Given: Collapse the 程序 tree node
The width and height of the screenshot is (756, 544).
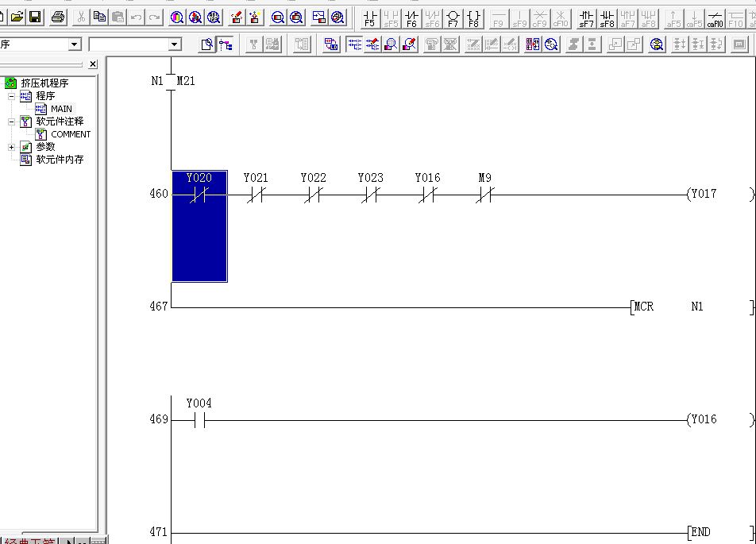Looking at the screenshot, I should [x=12, y=96].
